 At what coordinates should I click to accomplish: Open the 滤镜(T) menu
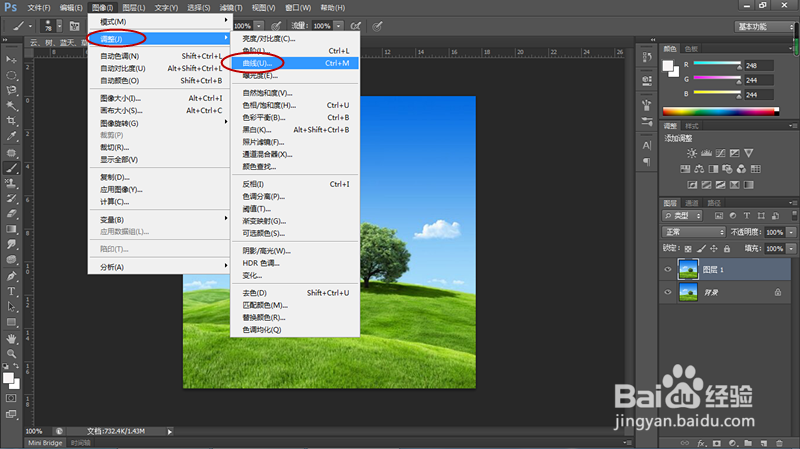point(231,8)
